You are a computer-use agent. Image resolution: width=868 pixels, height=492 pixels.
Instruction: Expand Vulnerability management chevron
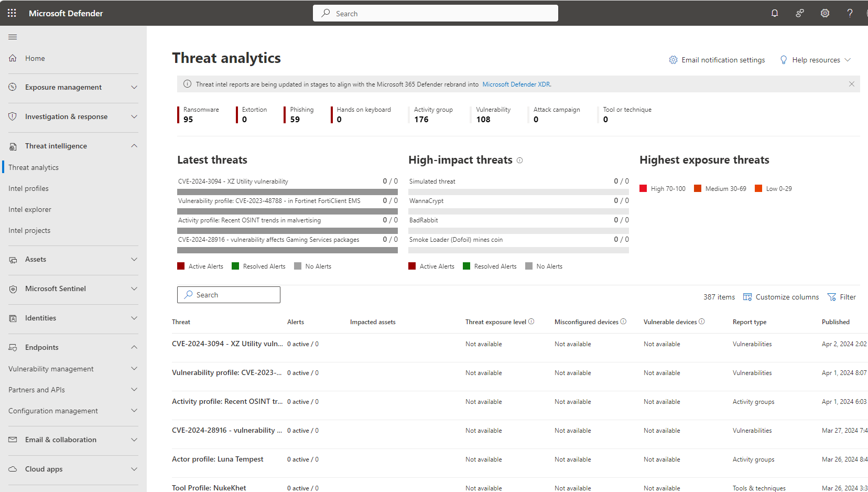tap(134, 369)
